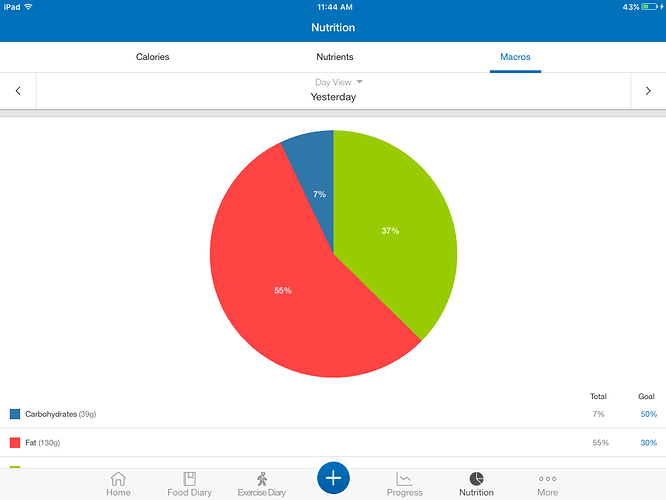This screenshot has width=666, height=500.
Task: Open the Food Diary icon
Action: tap(189, 479)
